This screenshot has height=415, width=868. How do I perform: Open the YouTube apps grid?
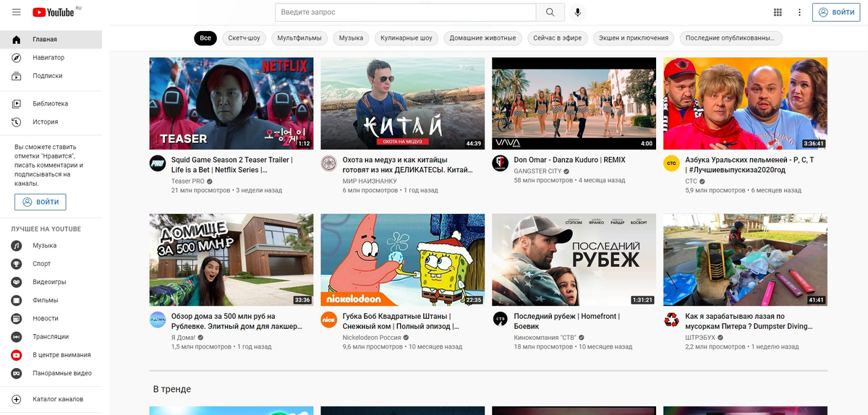pyautogui.click(x=778, y=12)
